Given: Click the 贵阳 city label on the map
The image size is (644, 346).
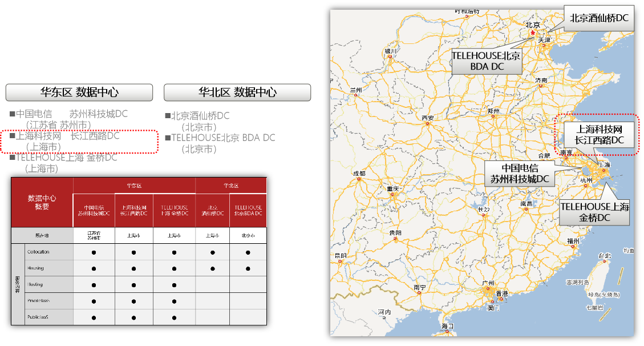Looking at the screenshot, I should point(395,232).
